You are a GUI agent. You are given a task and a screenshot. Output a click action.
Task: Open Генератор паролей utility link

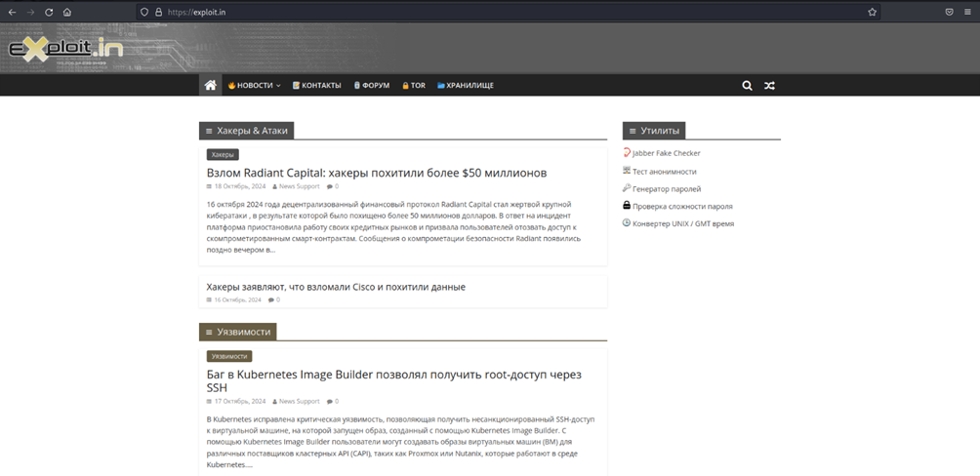(667, 188)
